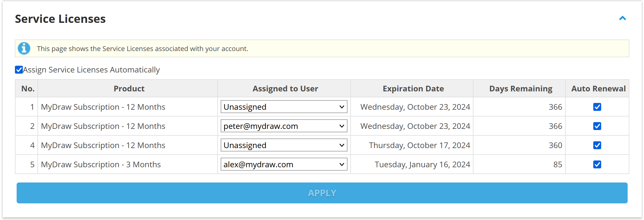This screenshot has height=220, width=644.
Task: Open the alex@mydraw.com user dropdown
Action: (x=284, y=164)
